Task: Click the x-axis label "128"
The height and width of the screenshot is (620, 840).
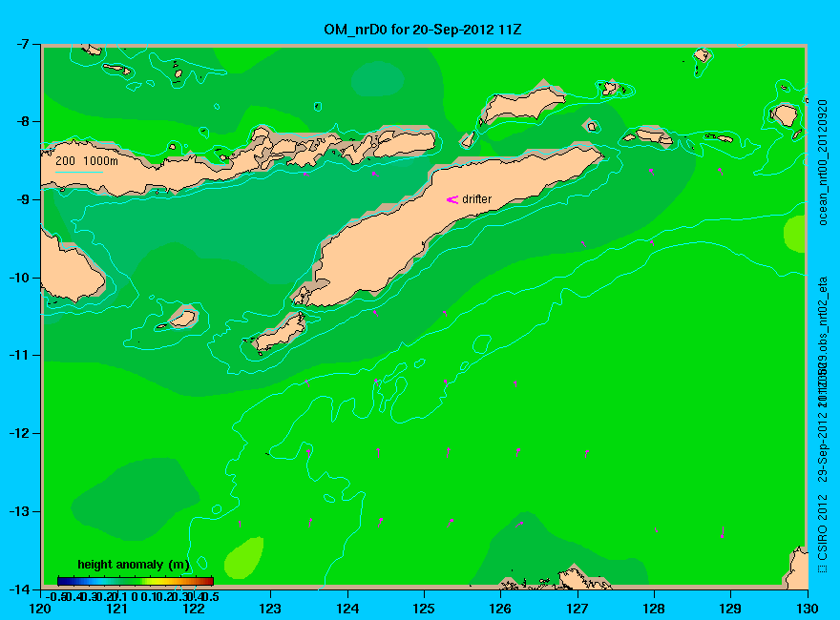Action: coord(654,609)
